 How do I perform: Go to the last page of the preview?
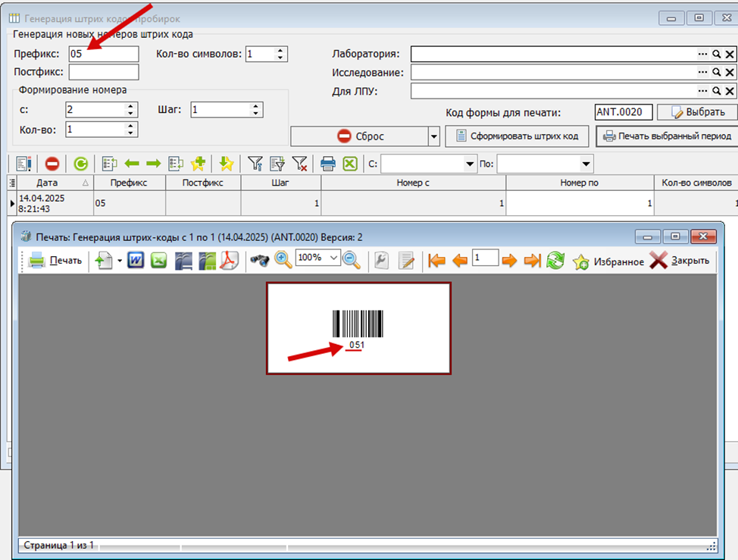tap(533, 261)
